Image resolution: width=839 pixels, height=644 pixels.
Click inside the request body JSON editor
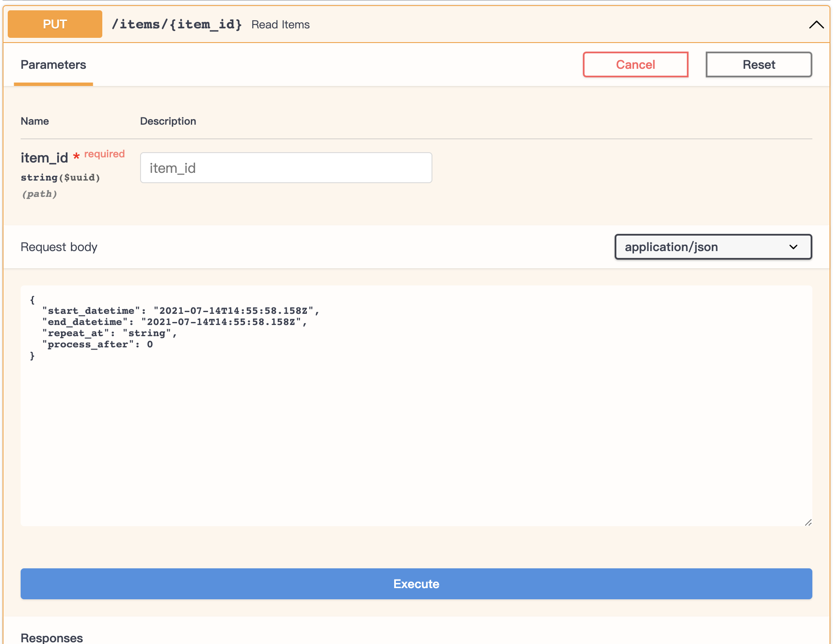(x=416, y=406)
